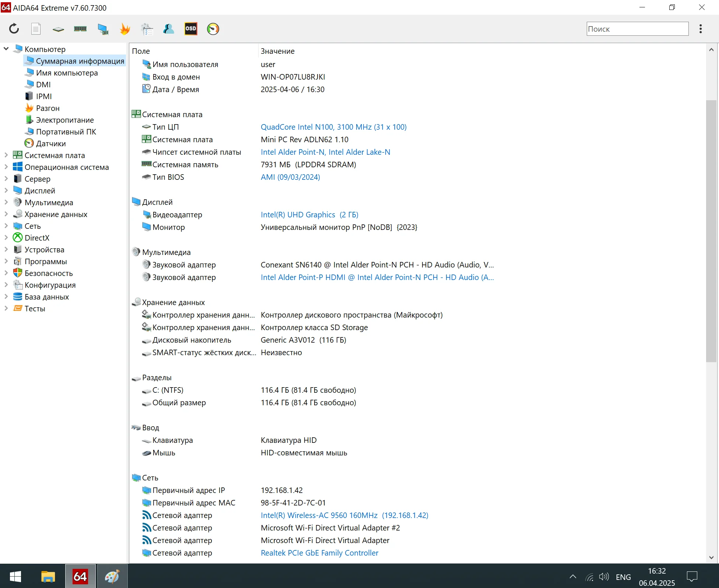Open the Realtek PCIe GbE Family Controller link
The image size is (719, 588).
(x=319, y=553)
